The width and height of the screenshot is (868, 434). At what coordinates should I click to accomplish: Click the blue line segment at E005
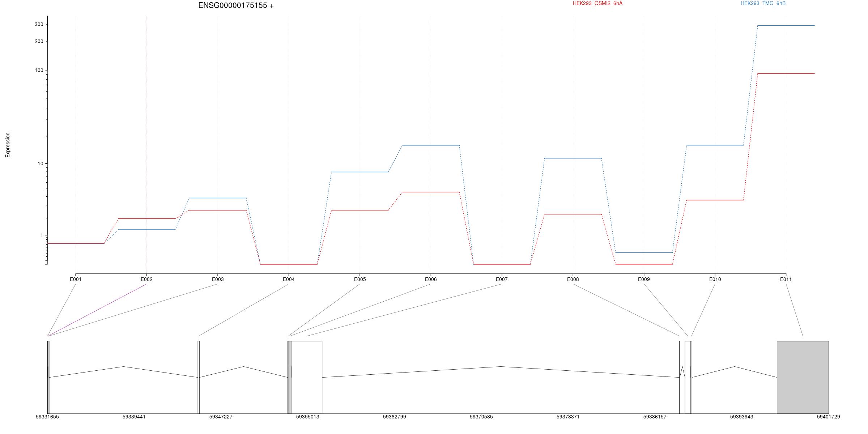[360, 172]
